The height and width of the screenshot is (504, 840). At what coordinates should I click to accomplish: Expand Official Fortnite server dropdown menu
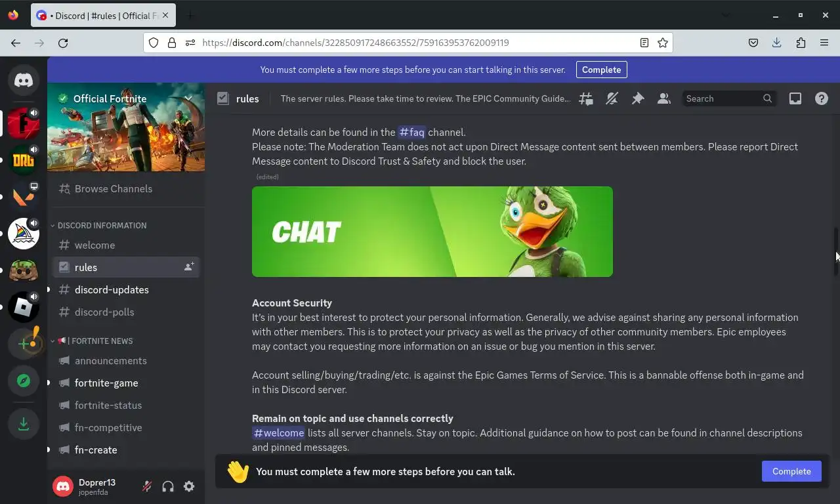[x=188, y=98]
